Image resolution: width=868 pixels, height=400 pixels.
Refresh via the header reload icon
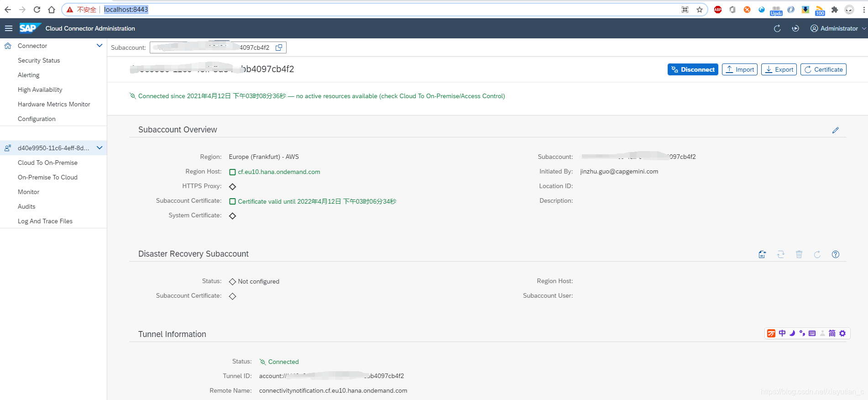[x=777, y=28]
